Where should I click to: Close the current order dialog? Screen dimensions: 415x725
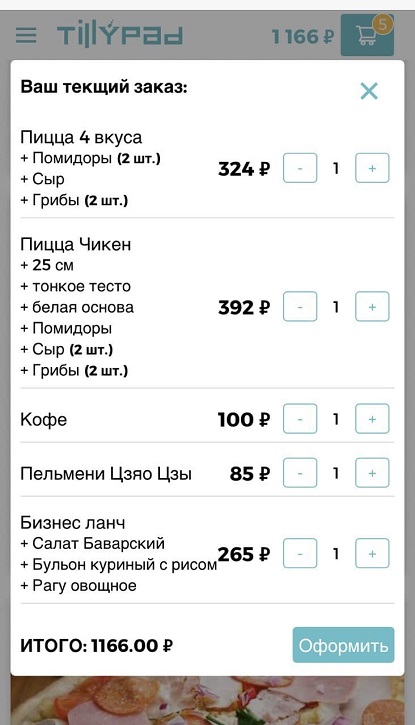coord(369,91)
